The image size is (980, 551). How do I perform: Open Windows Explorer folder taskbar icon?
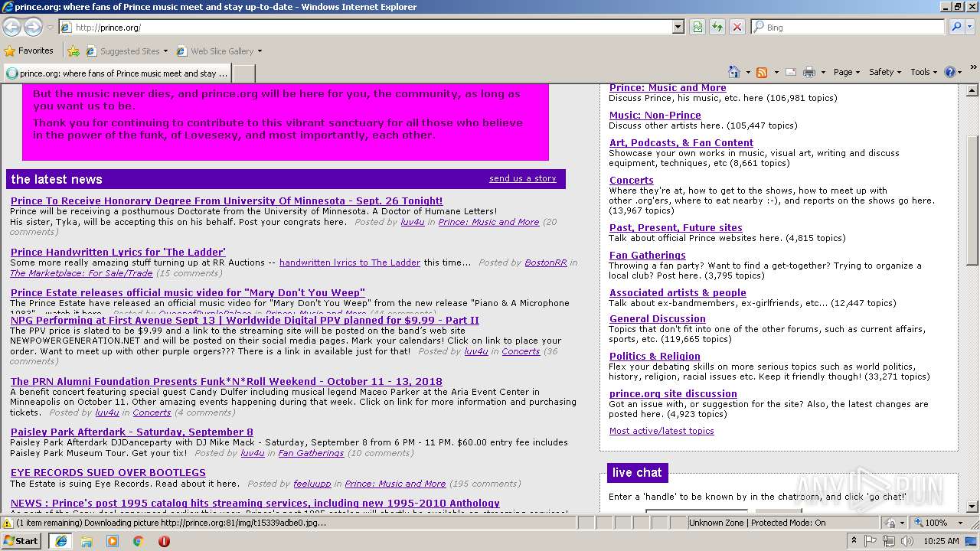point(87,541)
